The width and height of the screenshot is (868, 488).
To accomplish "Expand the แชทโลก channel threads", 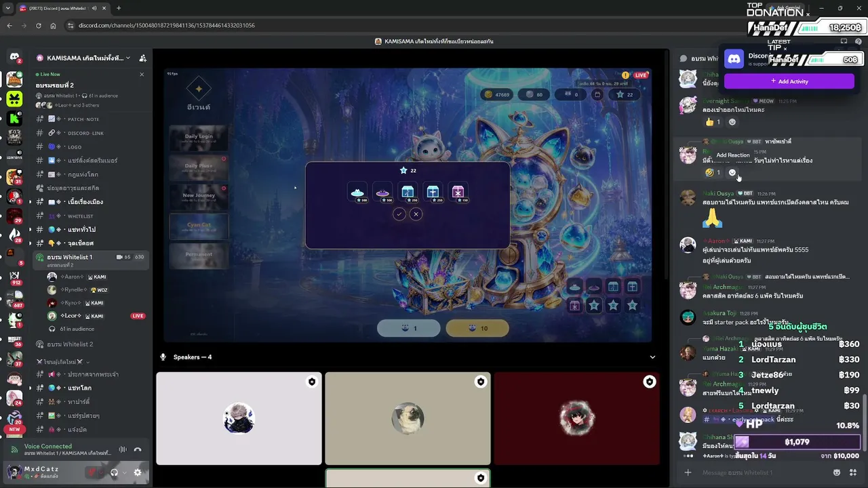I will pos(30,388).
